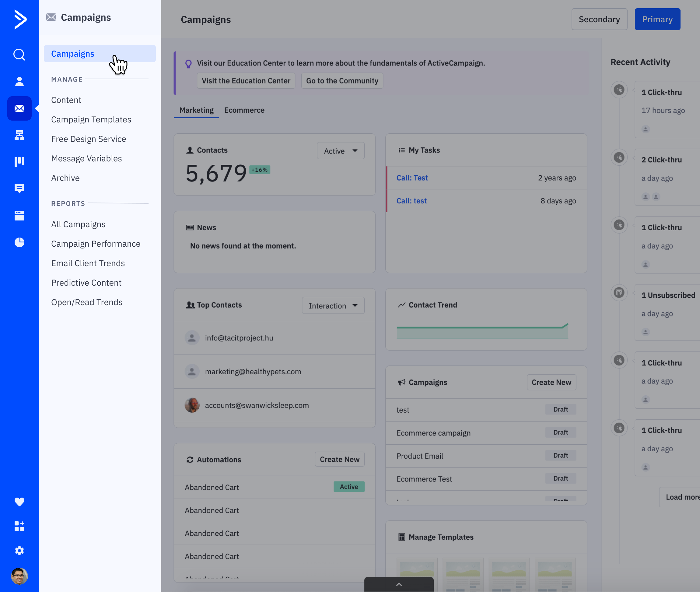Open Content in the Manage menu
Screen dimensions: 700x592
click(66, 100)
